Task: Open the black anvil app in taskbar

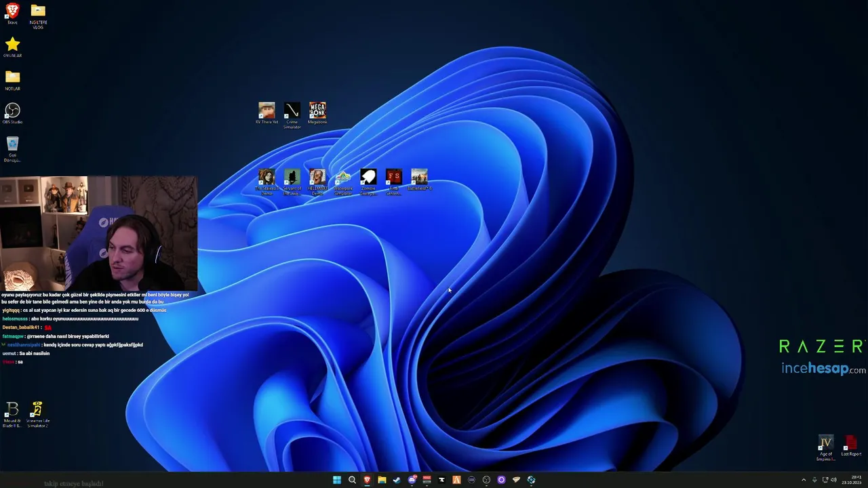Action: click(x=441, y=480)
